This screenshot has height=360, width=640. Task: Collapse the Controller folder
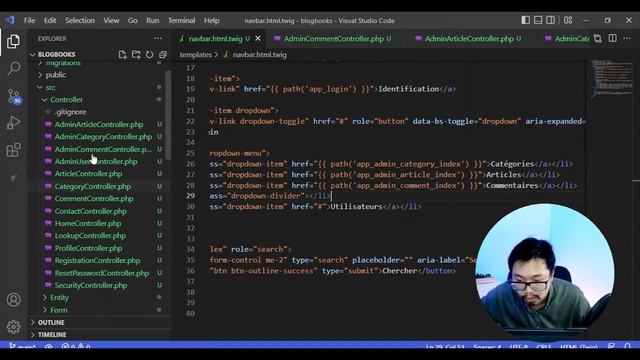pos(66,100)
